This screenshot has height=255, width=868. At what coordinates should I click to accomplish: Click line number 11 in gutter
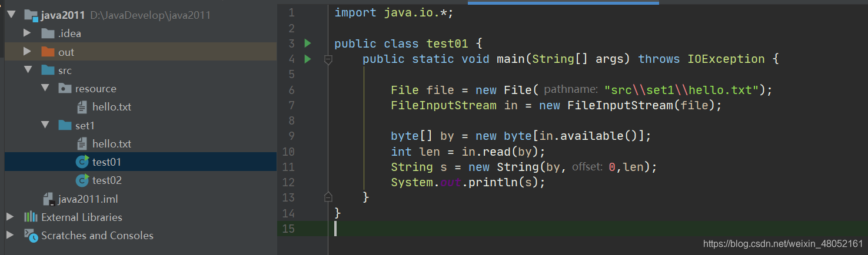coord(288,167)
